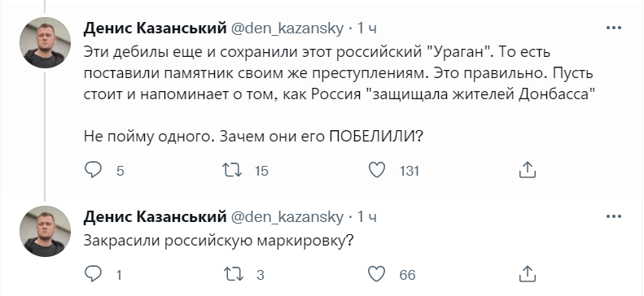Open the three-dot menu on second tweet
The image size is (644, 296).
click(614, 216)
